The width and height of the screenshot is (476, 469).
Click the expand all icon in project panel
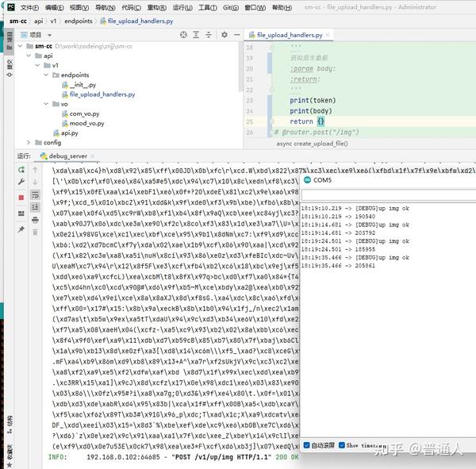[x=196, y=35]
